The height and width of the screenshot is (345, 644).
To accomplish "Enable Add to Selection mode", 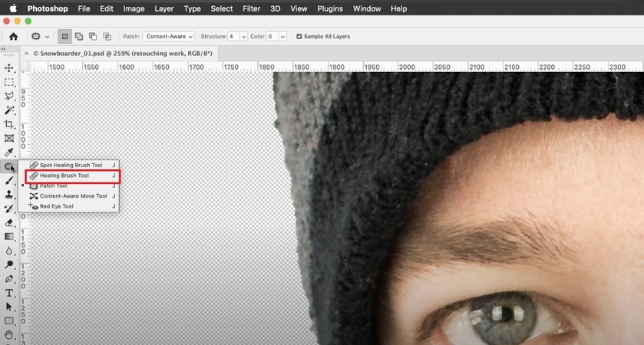I will [x=79, y=36].
